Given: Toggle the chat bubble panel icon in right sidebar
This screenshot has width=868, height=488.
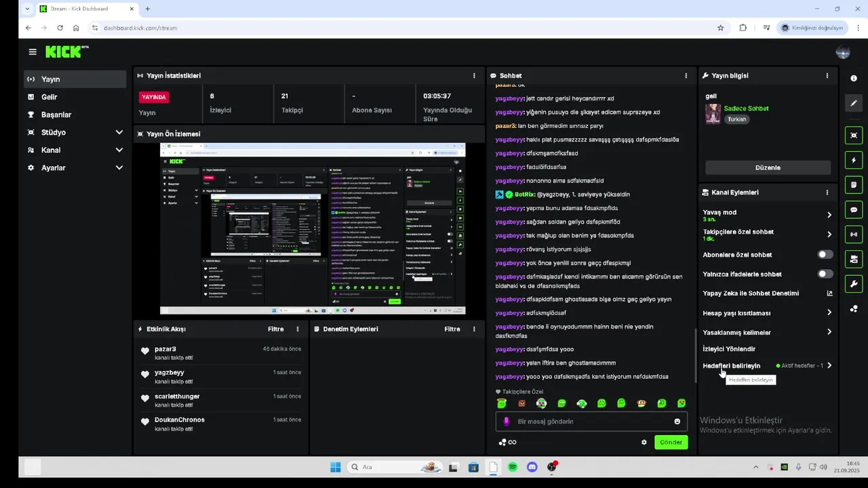Looking at the screenshot, I should [854, 209].
